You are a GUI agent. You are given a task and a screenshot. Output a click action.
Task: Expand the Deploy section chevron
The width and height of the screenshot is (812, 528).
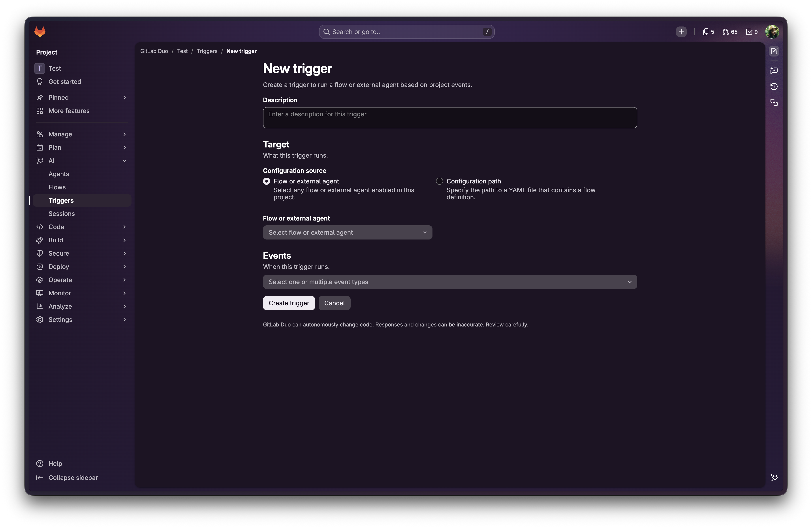[x=124, y=267]
